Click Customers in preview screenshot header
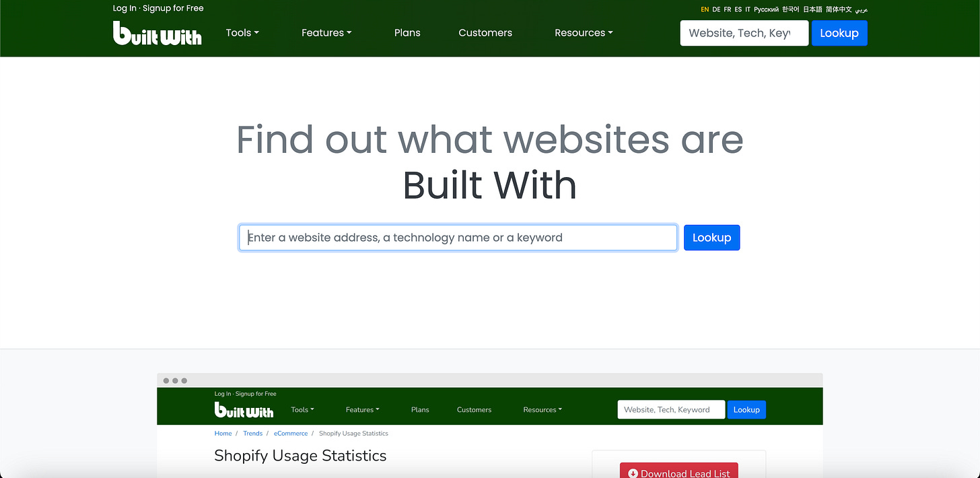 [474, 409]
